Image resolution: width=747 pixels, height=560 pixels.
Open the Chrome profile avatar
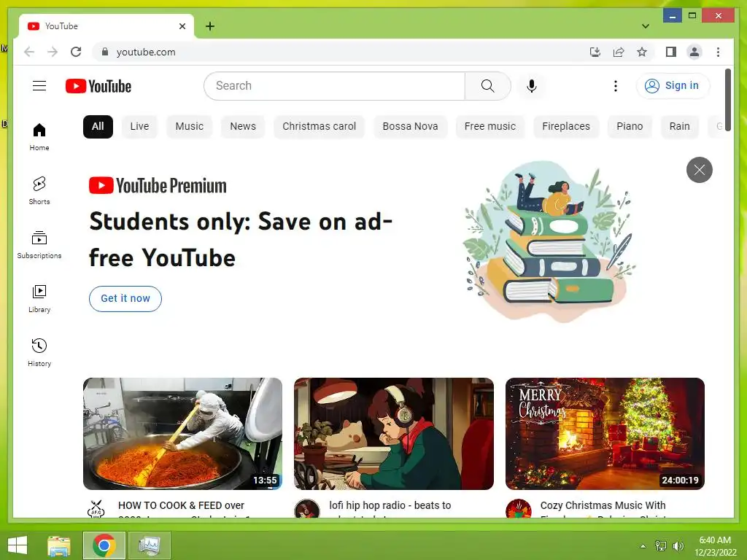click(x=694, y=52)
